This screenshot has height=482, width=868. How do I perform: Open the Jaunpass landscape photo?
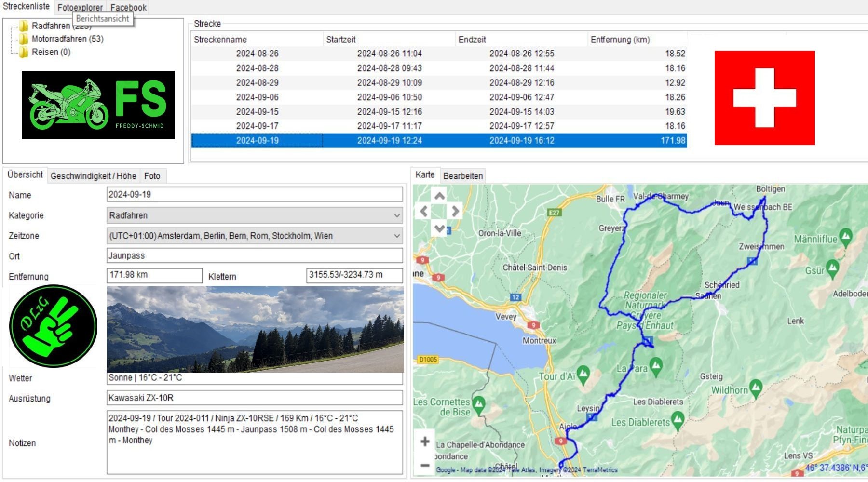[x=255, y=329]
